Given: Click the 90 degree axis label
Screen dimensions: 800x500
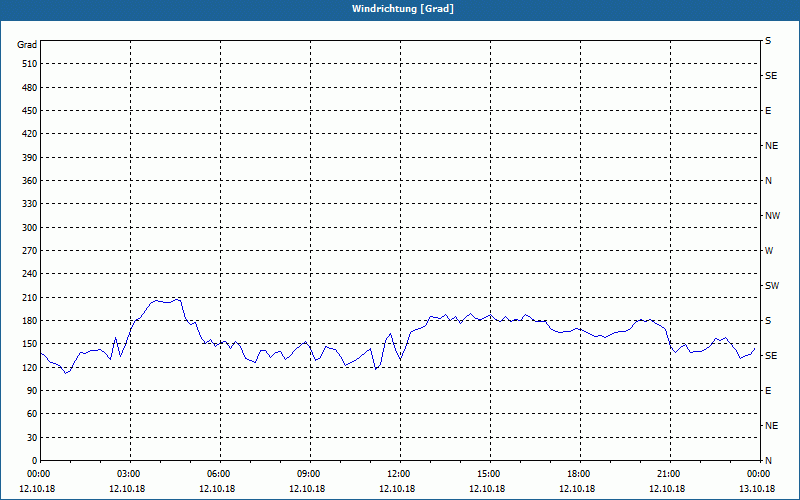Looking at the screenshot, I should [32, 391].
